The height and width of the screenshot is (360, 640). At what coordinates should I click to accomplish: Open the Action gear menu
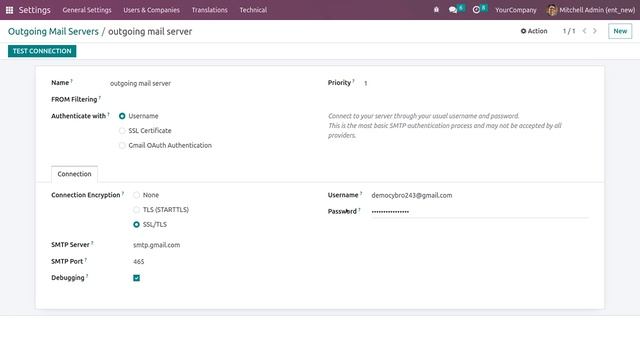tap(534, 31)
